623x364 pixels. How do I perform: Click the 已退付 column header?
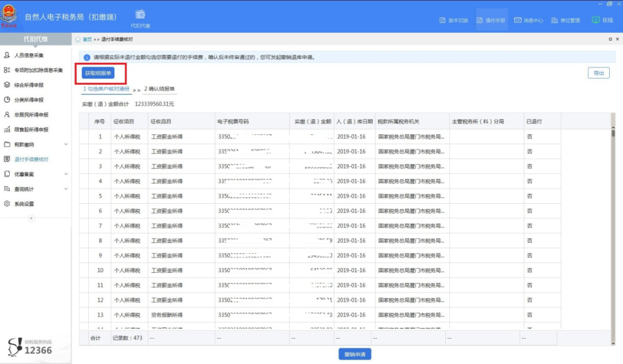pos(542,122)
